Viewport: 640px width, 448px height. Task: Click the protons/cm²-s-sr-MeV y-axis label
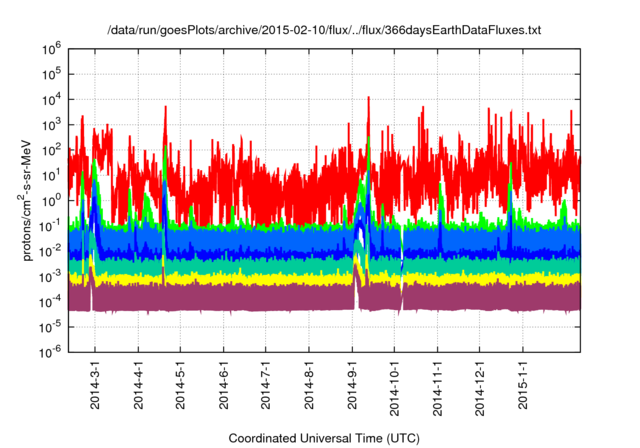pos(31,199)
